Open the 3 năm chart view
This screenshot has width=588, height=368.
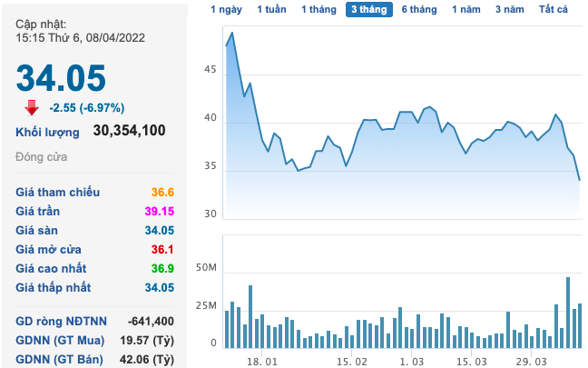coord(509,9)
